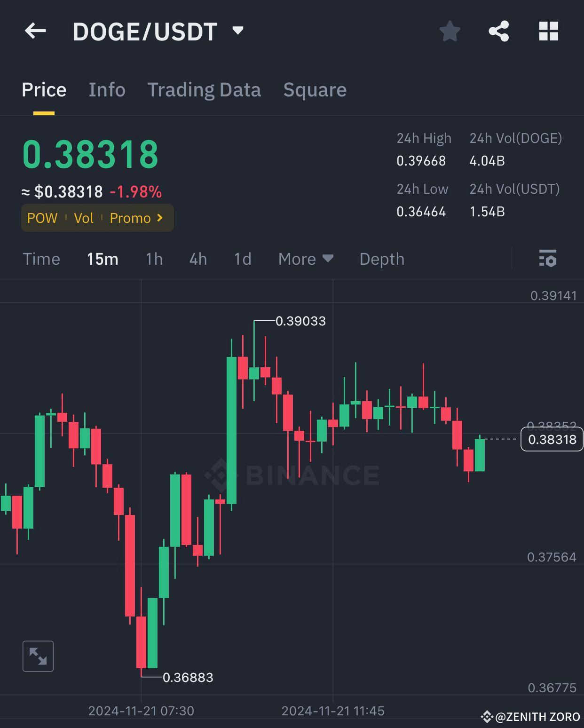Open the share options
Viewport: 584px width, 728px height.
pos(499,31)
